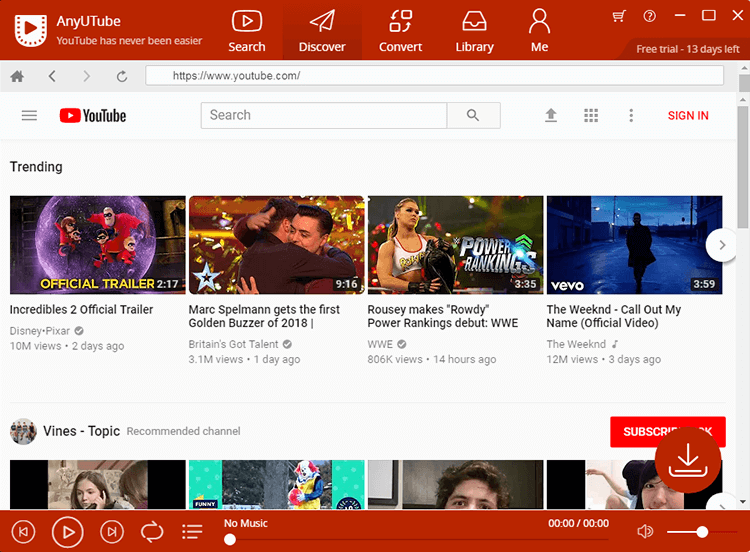Open the Rousey Power Rankings thumbnail
The image size is (750, 552).
click(x=455, y=244)
